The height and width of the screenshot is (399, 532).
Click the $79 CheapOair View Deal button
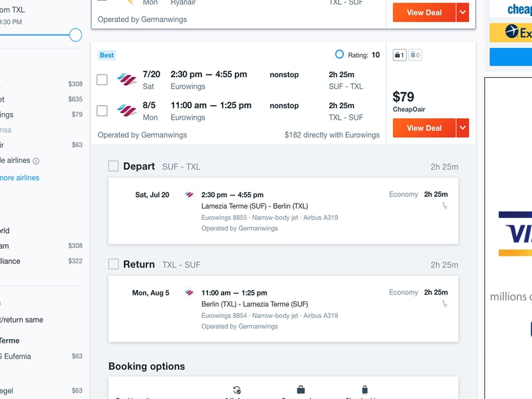tap(424, 128)
